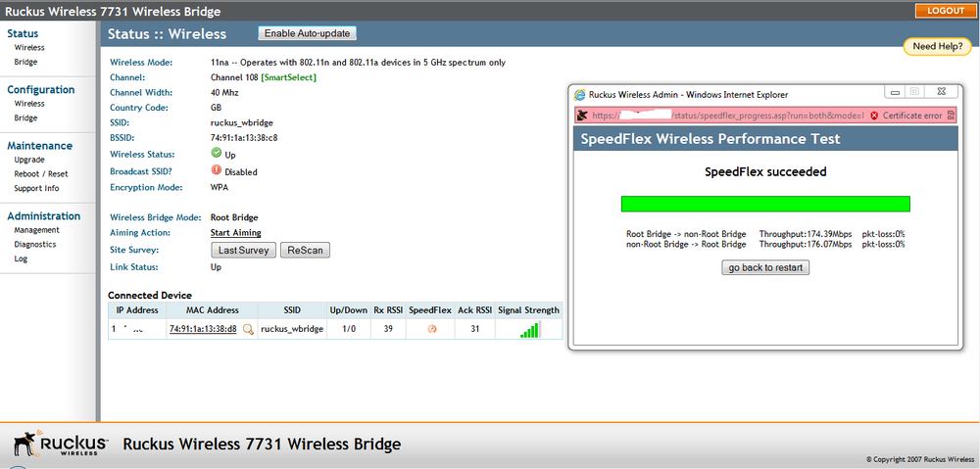980x469 pixels.
Task: Open Status Wireless page in sidebar
Action: point(29,47)
